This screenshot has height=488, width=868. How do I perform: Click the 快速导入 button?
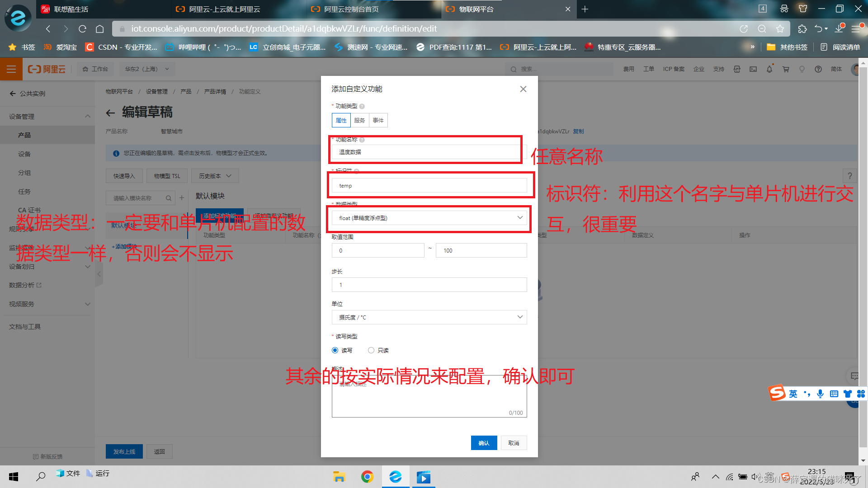click(124, 176)
